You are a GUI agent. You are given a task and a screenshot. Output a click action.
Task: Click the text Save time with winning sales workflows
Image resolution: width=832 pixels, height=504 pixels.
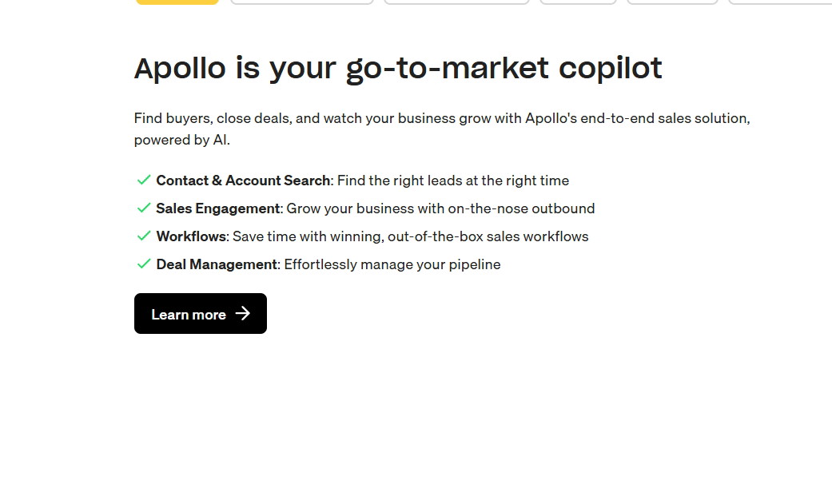410,236
